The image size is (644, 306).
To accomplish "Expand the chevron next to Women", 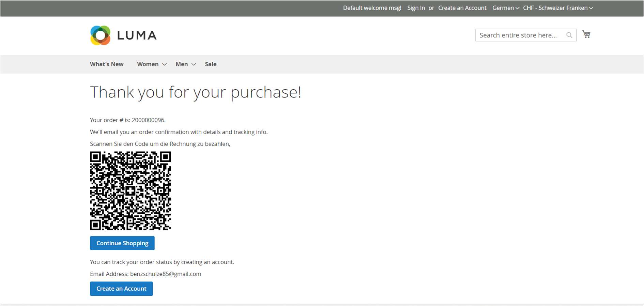I will (x=165, y=64).
